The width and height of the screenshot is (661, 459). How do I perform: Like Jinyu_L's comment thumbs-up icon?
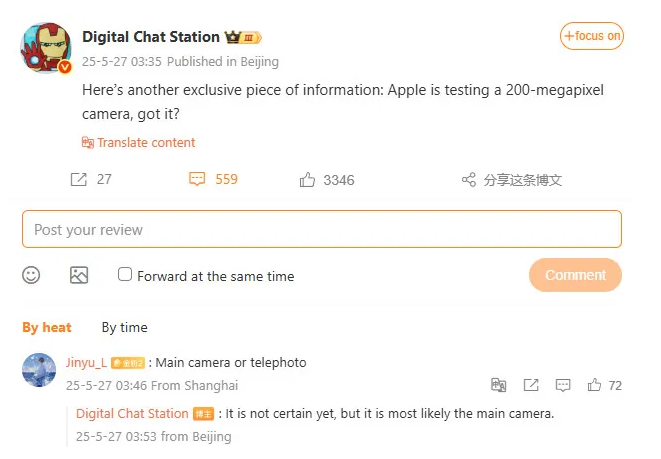595,385
